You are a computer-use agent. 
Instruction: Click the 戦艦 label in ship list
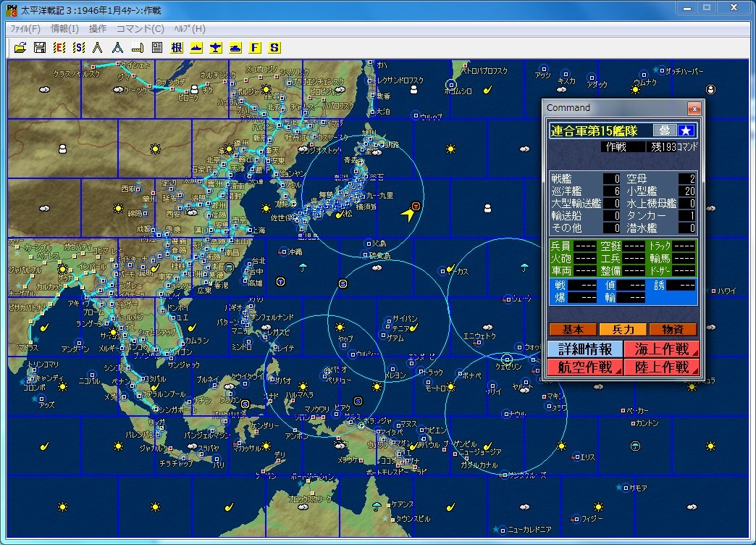[561, 178]
